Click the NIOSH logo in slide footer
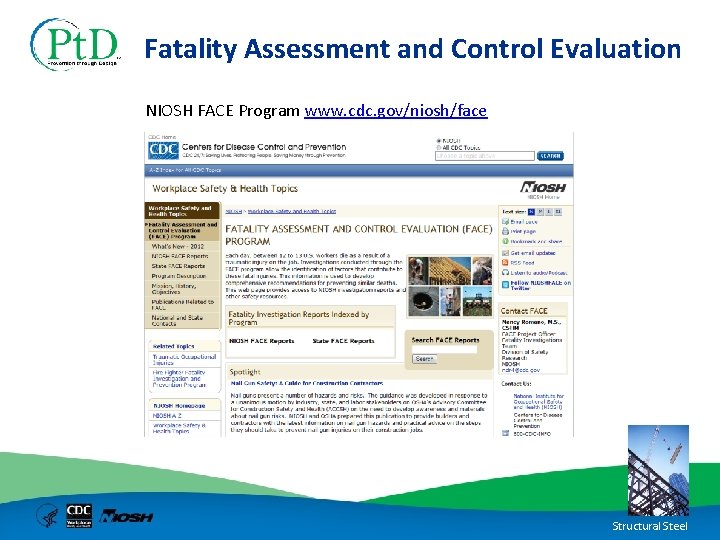 127,516
